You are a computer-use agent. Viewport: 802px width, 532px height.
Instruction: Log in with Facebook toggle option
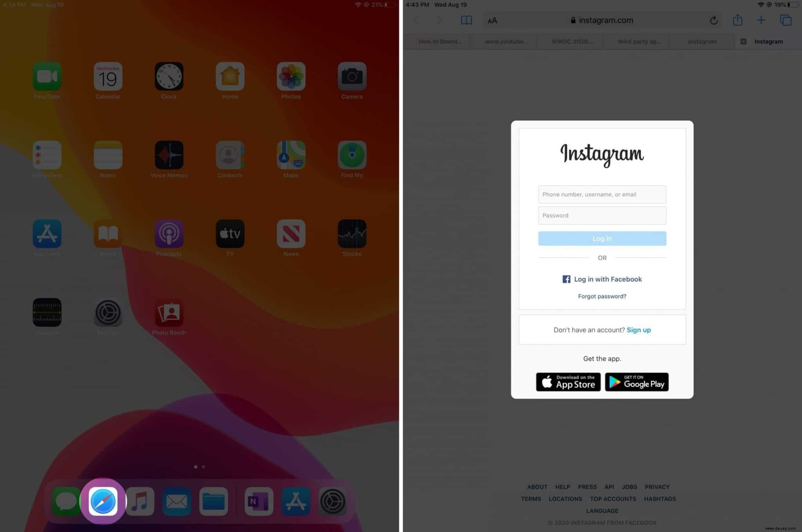pyautogui.click(x=602, y=278)
